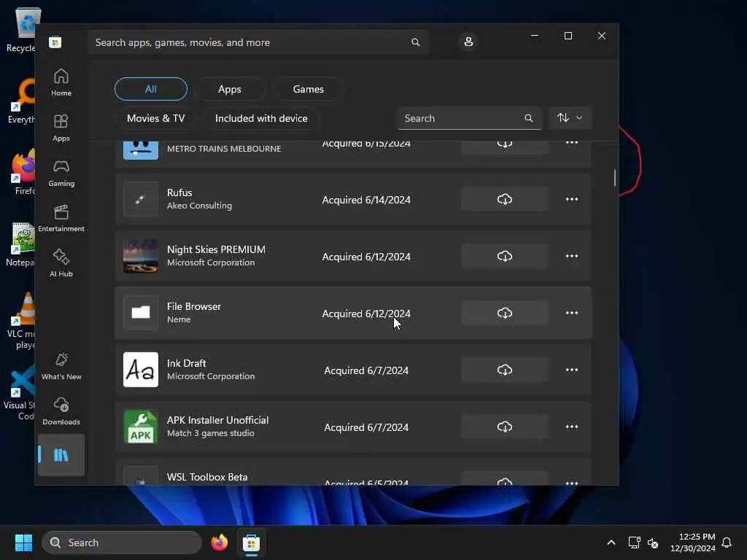The image size is (747, 560).
Task: Click METRO TRAINS MELBOURNE publisher text
Action: click(x=224, y=149)
